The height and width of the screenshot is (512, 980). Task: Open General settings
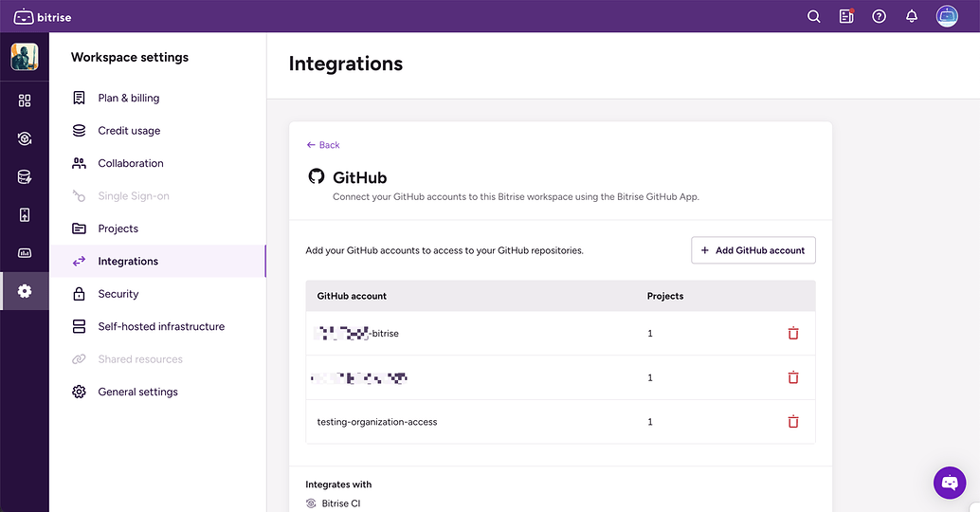(137, 392)
